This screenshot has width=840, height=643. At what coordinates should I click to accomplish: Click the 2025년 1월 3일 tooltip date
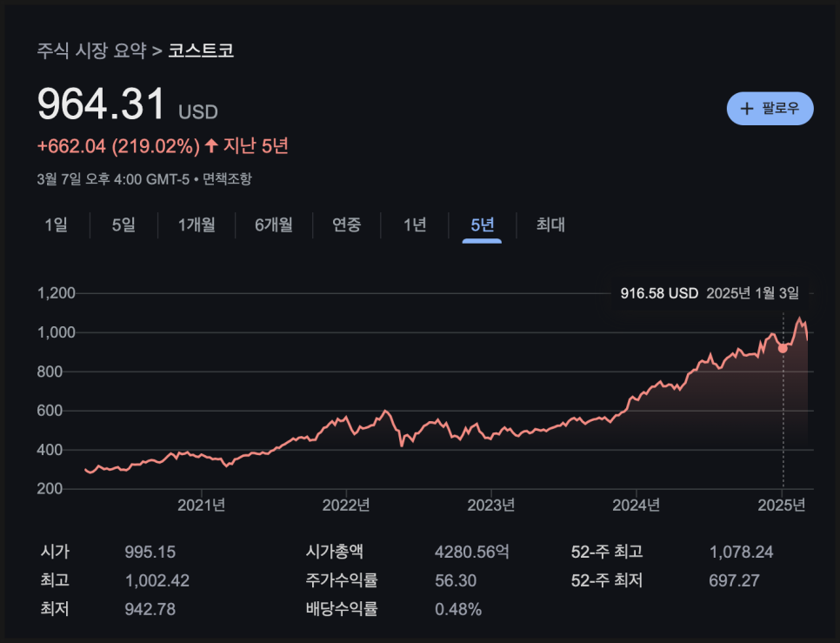click(x=753, y=293)
